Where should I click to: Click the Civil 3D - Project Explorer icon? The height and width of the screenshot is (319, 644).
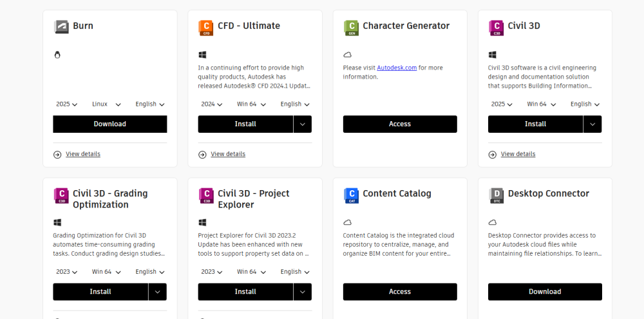click(206, 195)
